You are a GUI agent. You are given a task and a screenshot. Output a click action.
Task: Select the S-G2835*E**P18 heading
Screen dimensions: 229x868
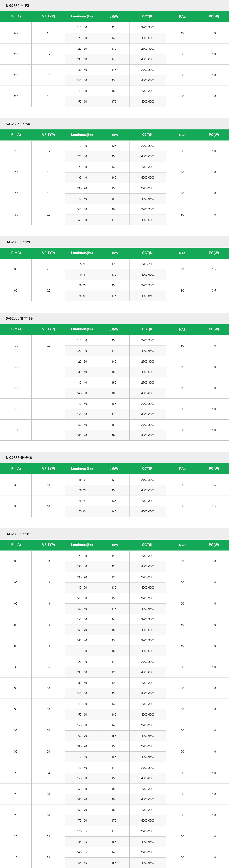(18, 458)
